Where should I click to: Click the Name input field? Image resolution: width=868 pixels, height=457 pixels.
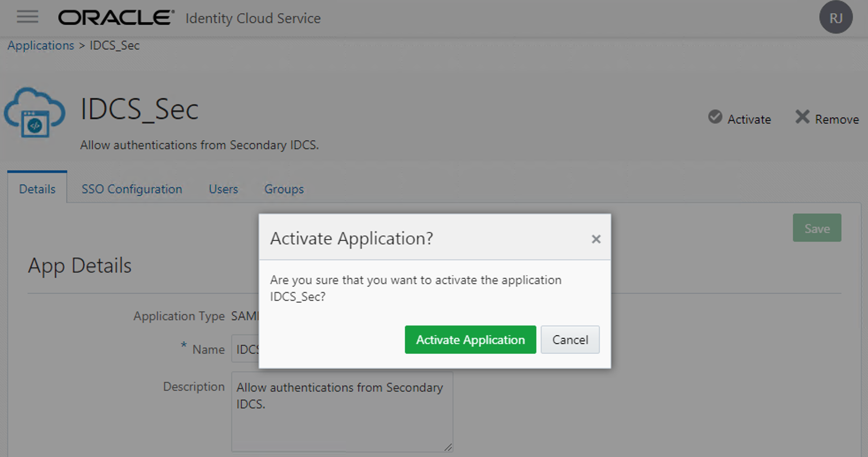pos(245,348)
